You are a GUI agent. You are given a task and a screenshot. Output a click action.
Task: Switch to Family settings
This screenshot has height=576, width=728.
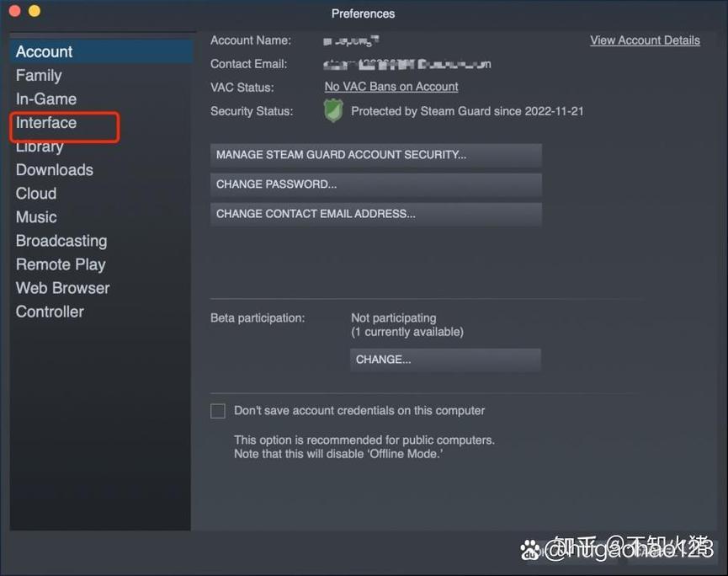click(39, 75)
